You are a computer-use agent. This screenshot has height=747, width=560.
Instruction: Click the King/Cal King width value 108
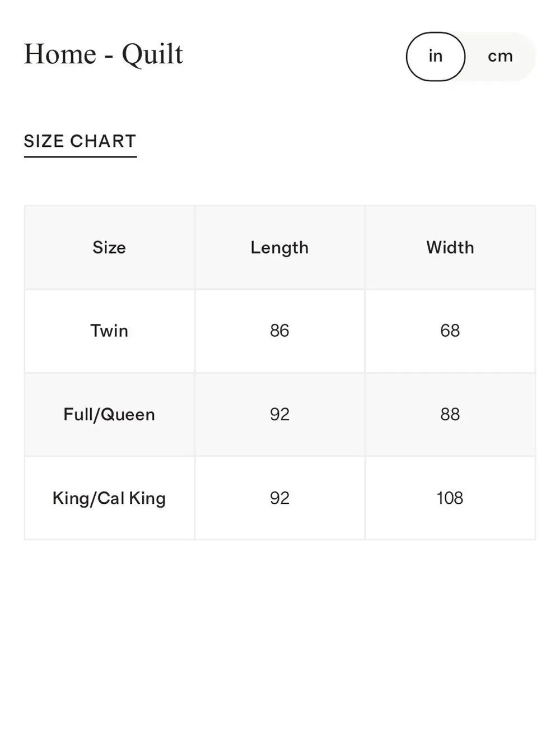coord(450,498)
